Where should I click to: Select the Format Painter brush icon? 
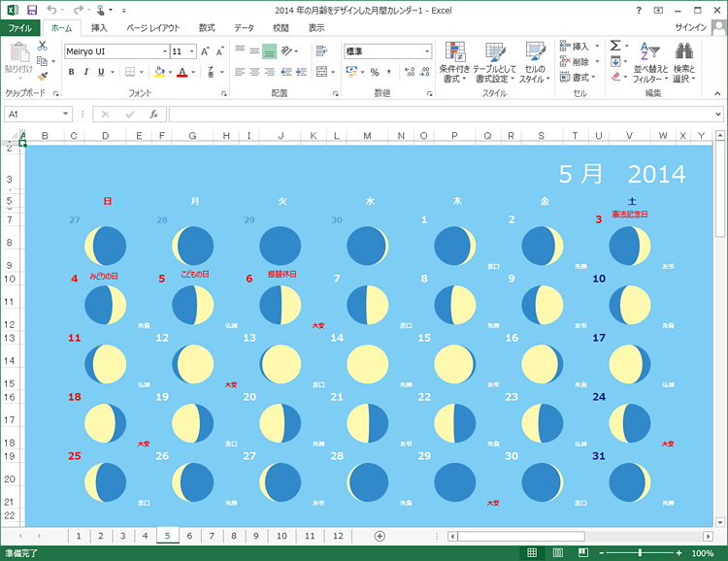point(43,76)
